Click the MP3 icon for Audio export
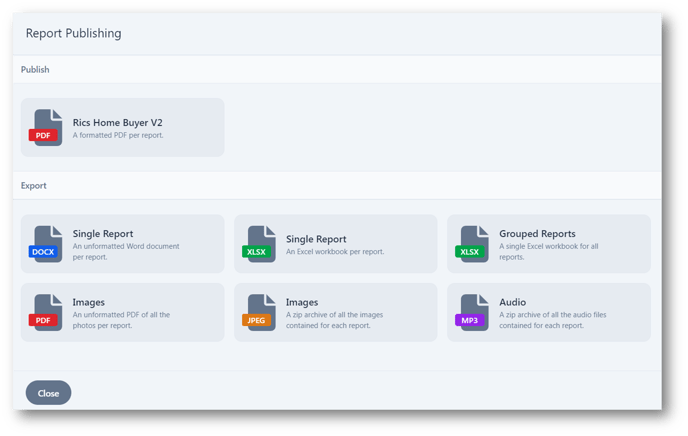 [472, 313]
